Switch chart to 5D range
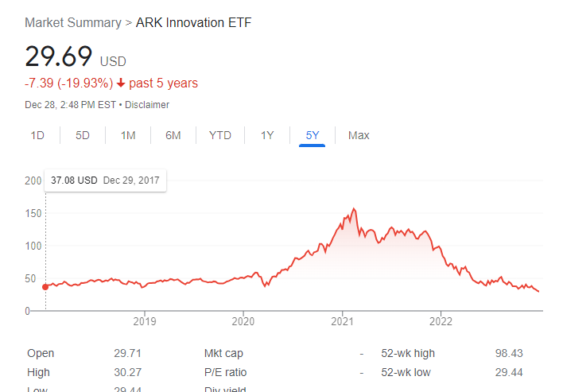This screenshot has height=392, width=563. tap(82, 135)
